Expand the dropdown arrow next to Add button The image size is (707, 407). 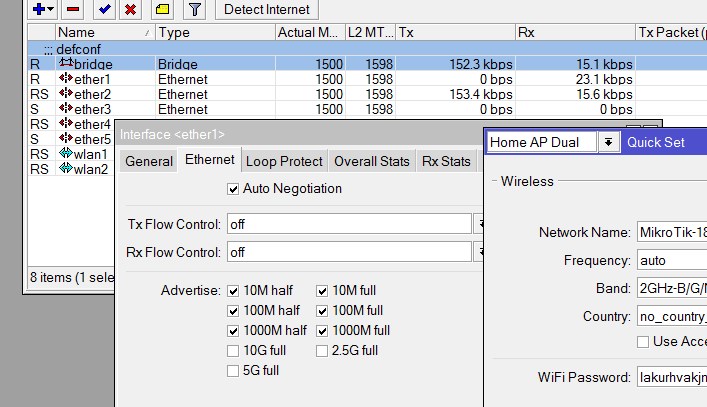[50, 9]
